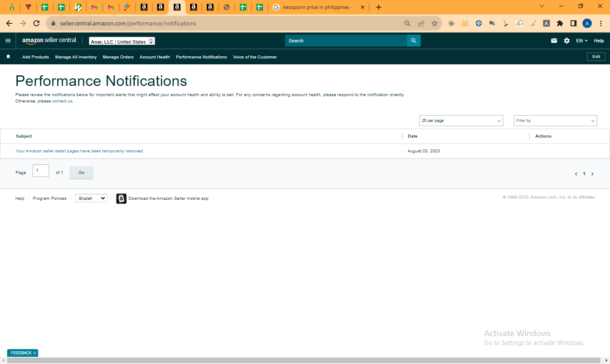Open Account Health menu item
Image resolution: width=610 pixels, height=364 pixels.
tap(155, 57)
